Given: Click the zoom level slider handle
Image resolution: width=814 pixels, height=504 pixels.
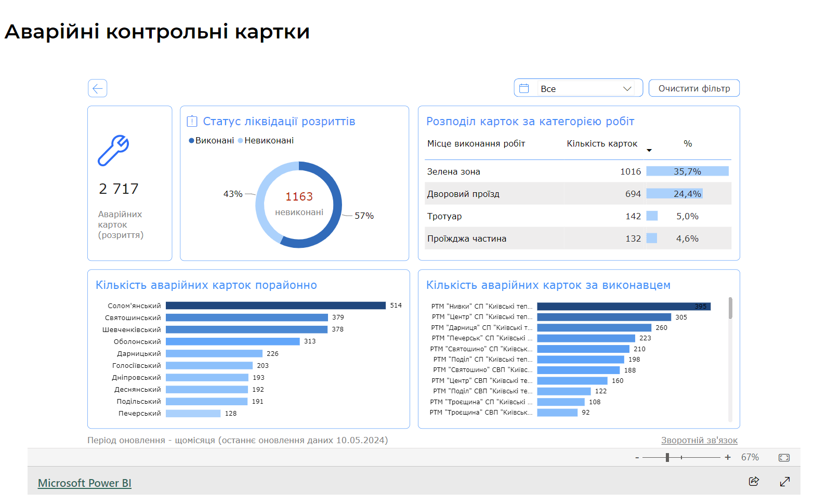Looking at the screenshot, I should (x=667, y=458).
